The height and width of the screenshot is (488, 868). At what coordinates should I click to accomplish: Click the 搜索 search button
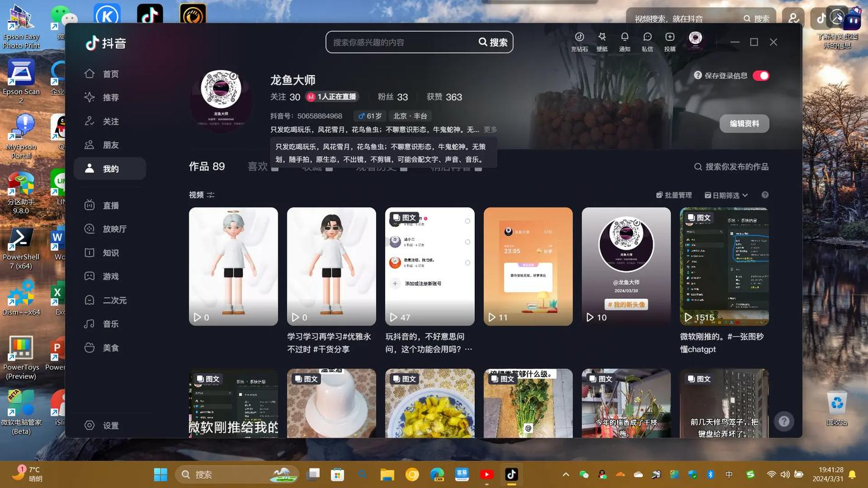click(x=493, y=41)
